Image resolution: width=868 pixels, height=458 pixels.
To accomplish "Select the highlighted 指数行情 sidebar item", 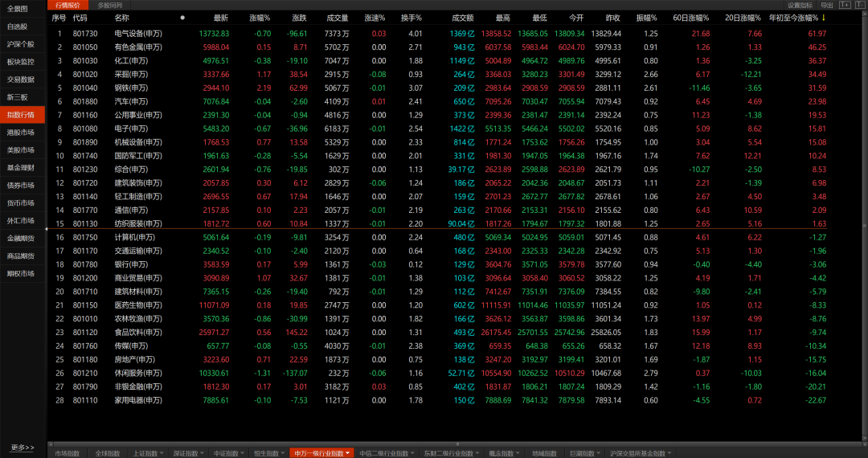I will tap(23, 115).
